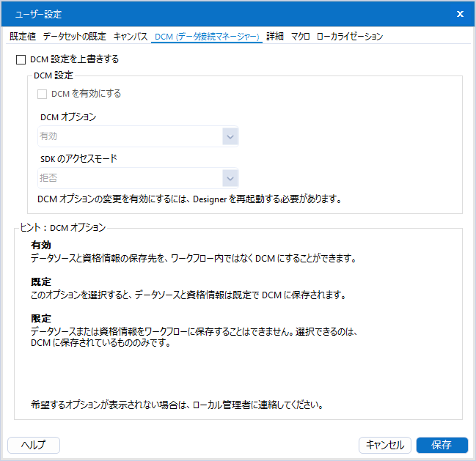476x461 pixels.
Task: Save settings with the 保存 button
Action: click(442, 445)
